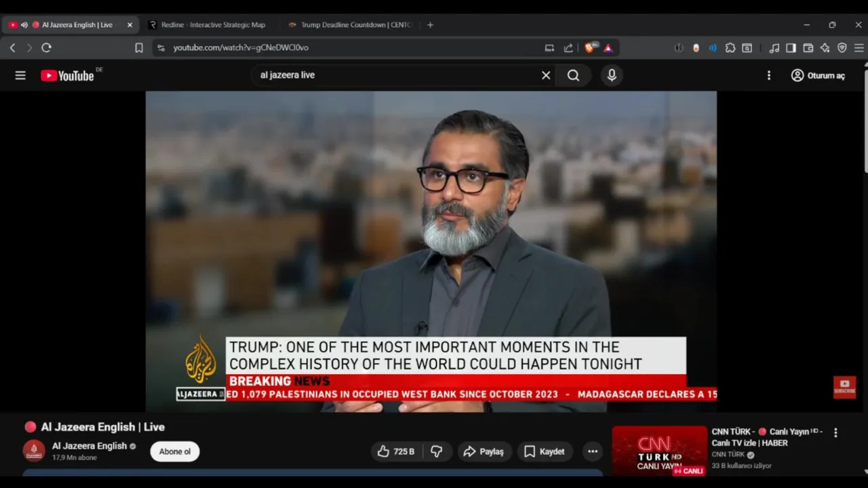Open the YouTube hamburger guide menu
Image resolution: width=868 pixels, height=488 pixels.
pyautogui.click(x=20, y=75)
